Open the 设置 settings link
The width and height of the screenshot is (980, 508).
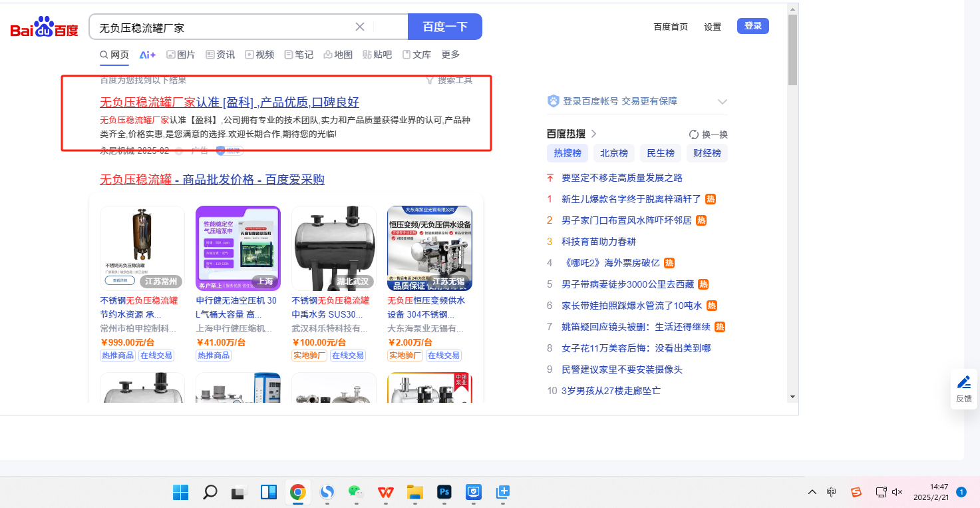coord(713,27)
